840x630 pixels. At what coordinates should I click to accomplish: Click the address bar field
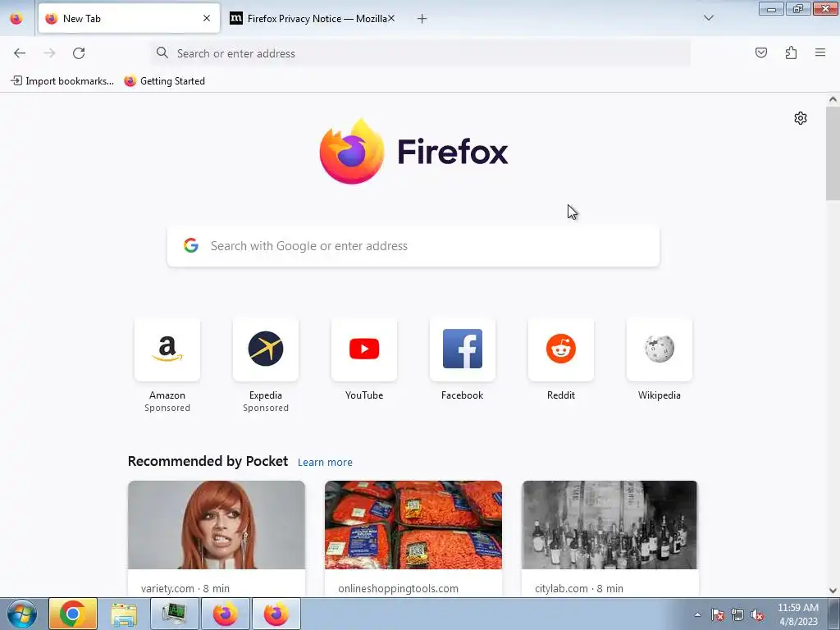pos(421,53)
